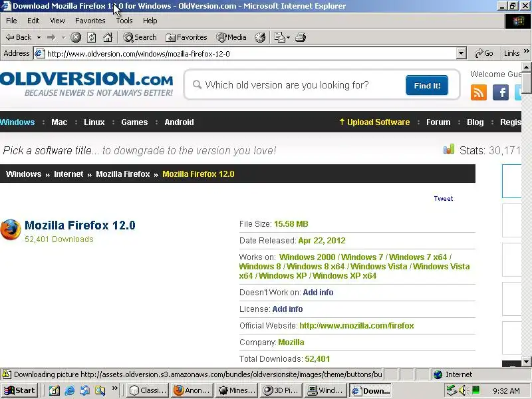Image resolution: width=532 pixels, height=399 pixels.
Task: Click the orange RSS feed icon
Action: click(x=479, y=92)
